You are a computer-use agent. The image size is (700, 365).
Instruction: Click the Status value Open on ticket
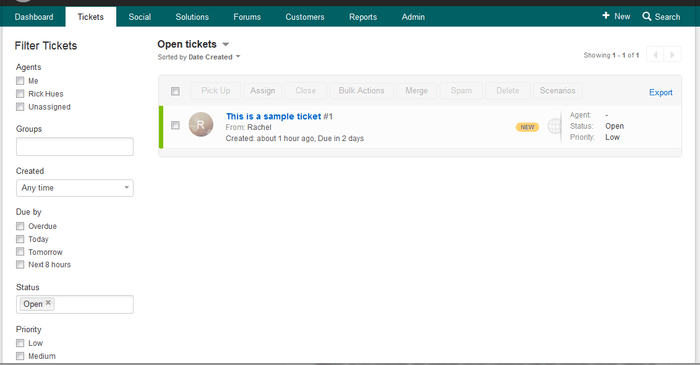coord(614,126)
